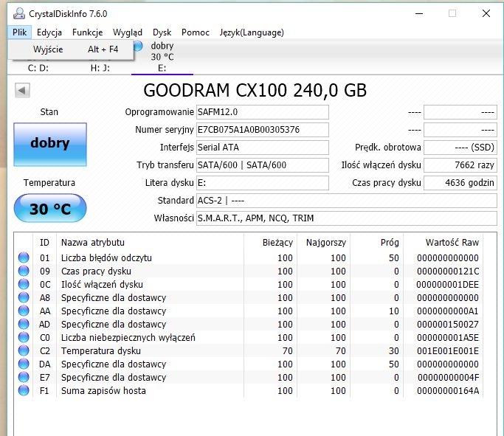Click the Numer seryjny field
Viewport: 504px width, 436px height.
262,130
